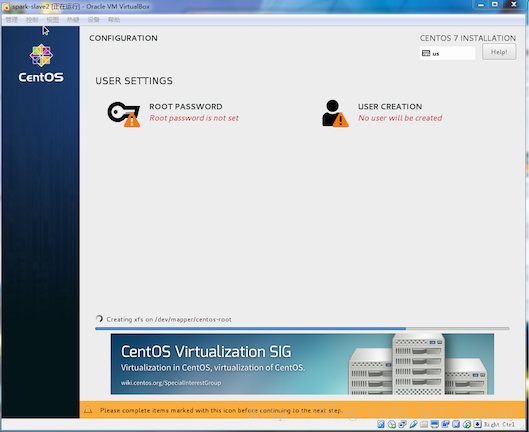Click the two blue screens status icon
Image resolution: width=529 pixels, height=432 pixels.
[445, 424]
